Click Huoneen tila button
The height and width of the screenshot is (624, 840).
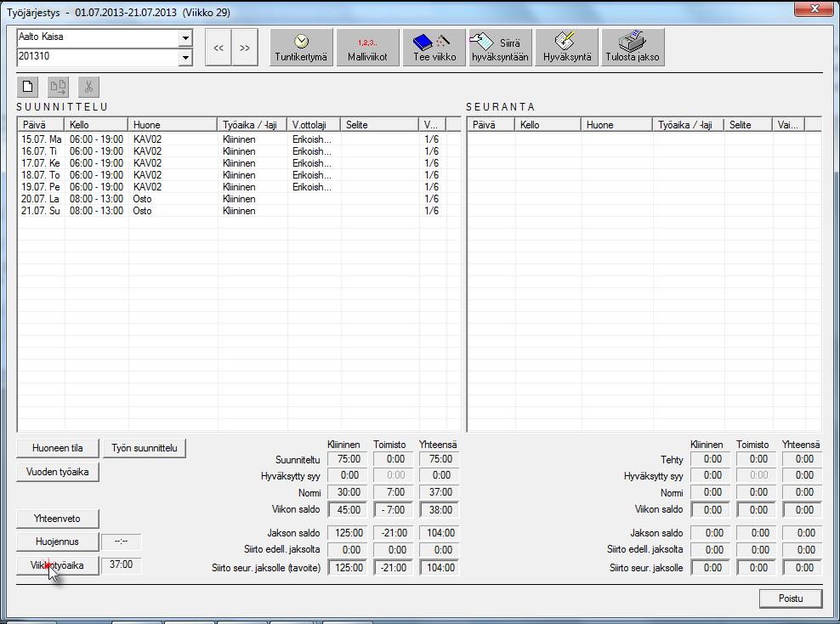[57, 448]
